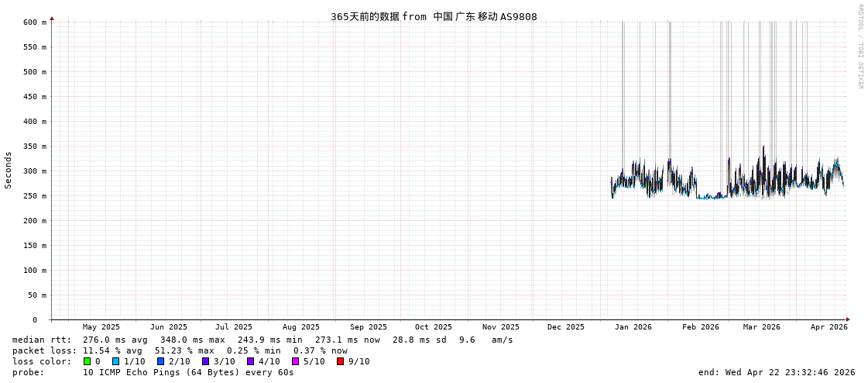Screen dimensions: 868x383
Task: Click the green 0 loss color swatch
Action: point(87,361)
